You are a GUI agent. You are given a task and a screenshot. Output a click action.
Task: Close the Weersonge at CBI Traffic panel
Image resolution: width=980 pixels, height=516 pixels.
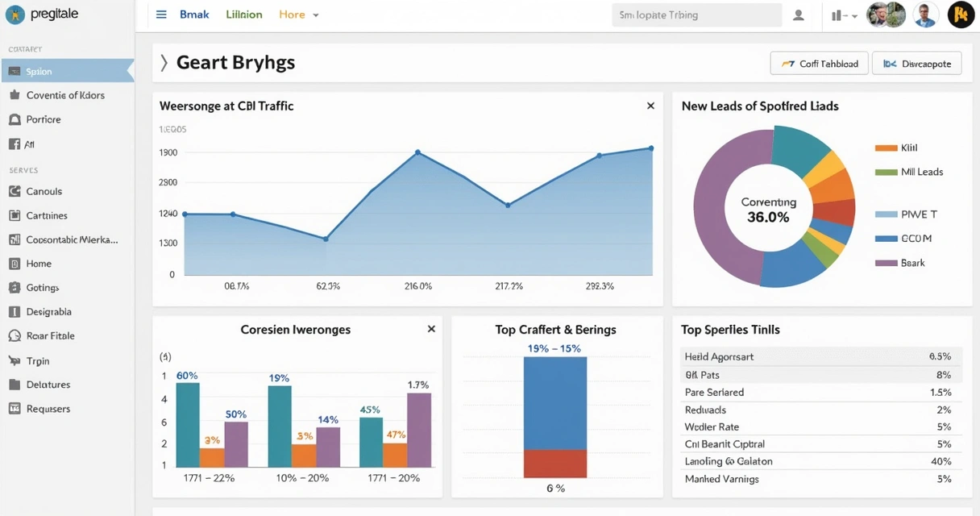[x=650, y=106]
